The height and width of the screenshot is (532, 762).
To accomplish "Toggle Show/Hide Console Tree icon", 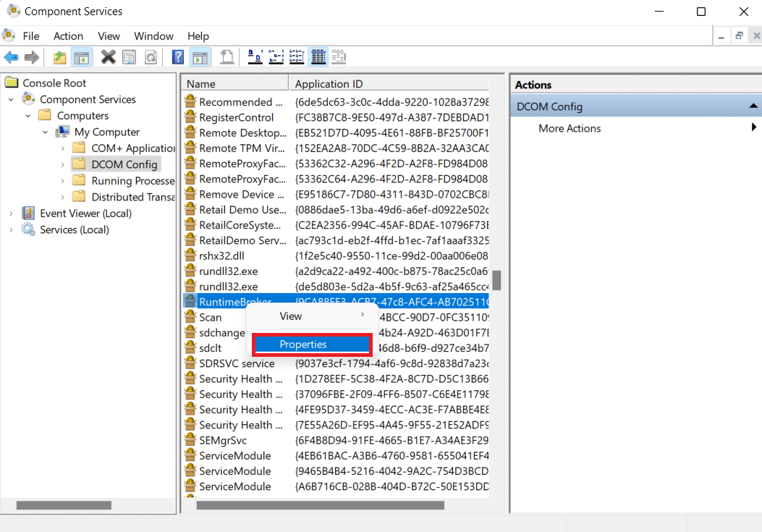I will pos(81,57).
